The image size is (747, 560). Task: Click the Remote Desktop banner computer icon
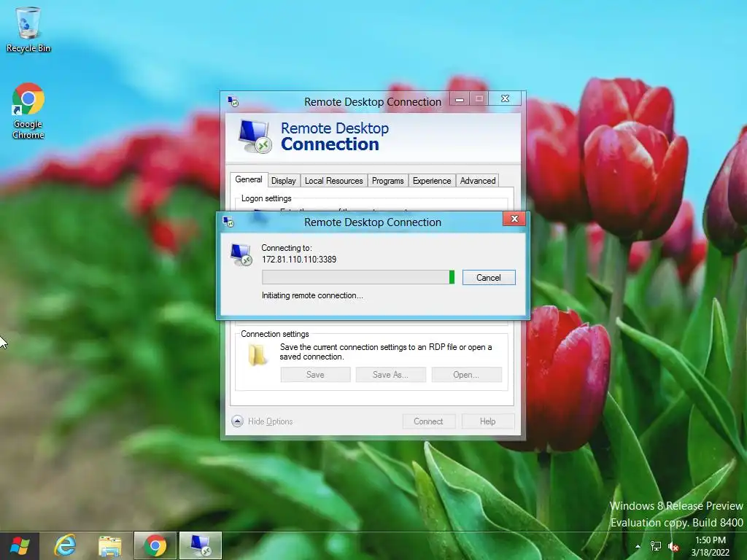255,136
